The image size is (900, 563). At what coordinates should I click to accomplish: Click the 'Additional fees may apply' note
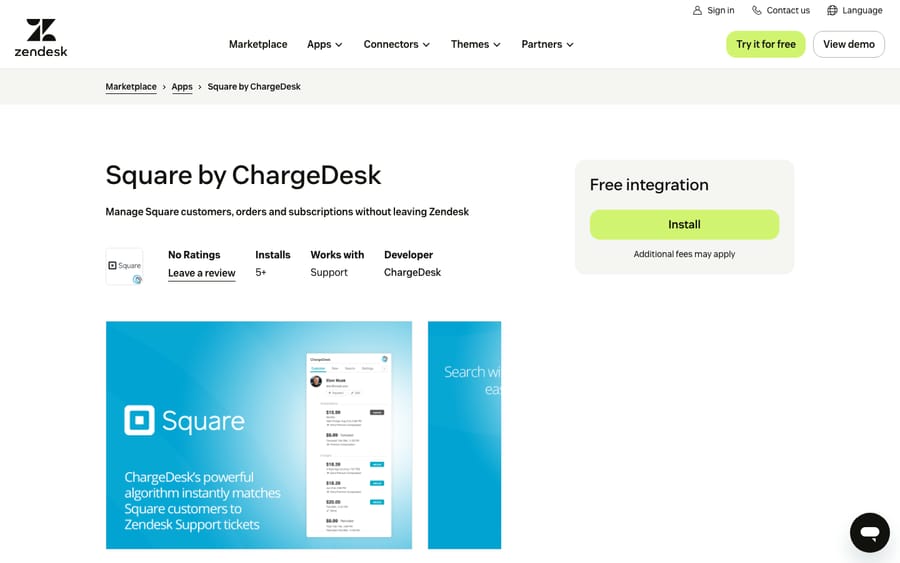(x=684, y=254)
